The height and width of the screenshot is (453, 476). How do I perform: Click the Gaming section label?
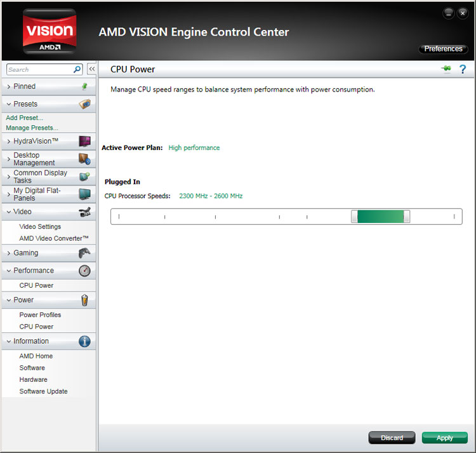[x=26, y=253]
